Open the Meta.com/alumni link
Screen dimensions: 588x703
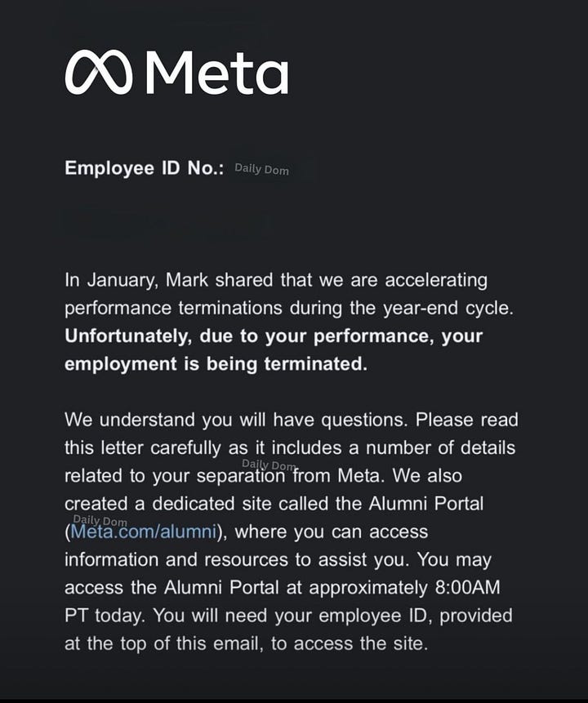[x=144, y=532]
